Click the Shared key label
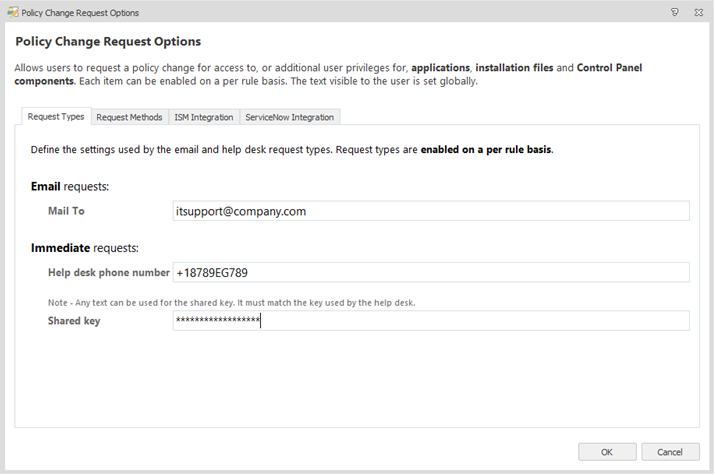This screenshot has height=475, width=715. tap(74, 321)
